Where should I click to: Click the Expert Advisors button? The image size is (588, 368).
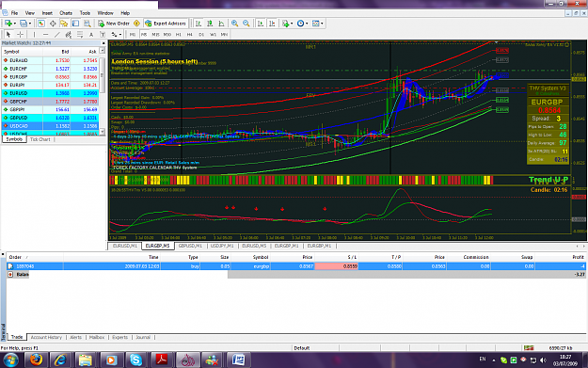click(166, 24)
